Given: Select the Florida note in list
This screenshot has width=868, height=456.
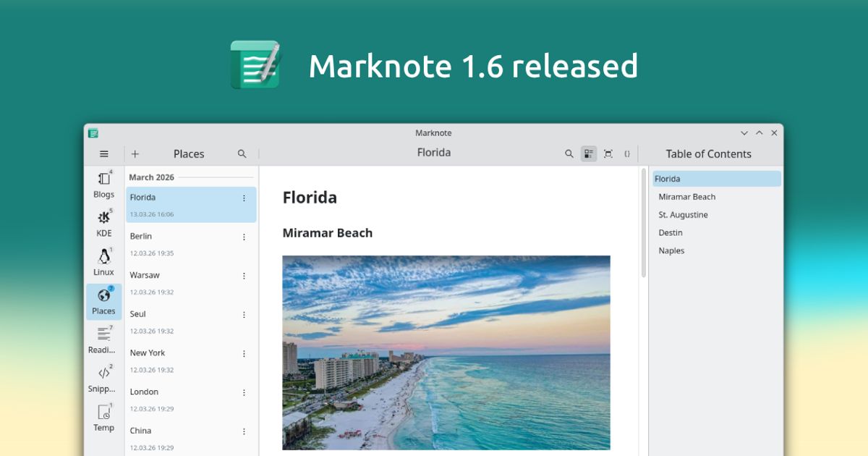Looking at the screenshot, I should (191, 205).
